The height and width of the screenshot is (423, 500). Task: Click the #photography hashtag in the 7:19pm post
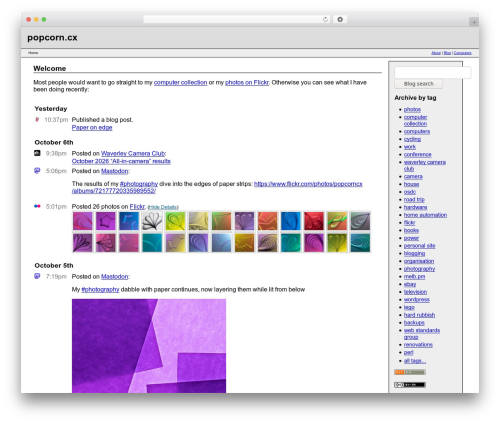click(100, 289)
